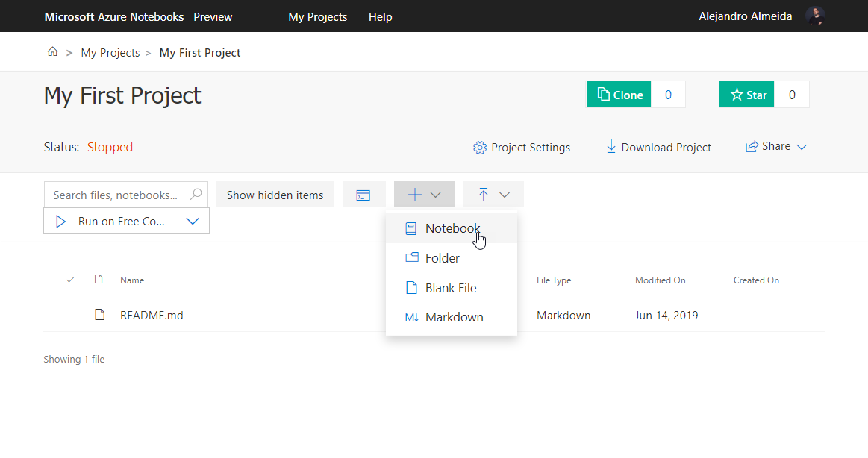Click the Share label text

tap(776, 146)
